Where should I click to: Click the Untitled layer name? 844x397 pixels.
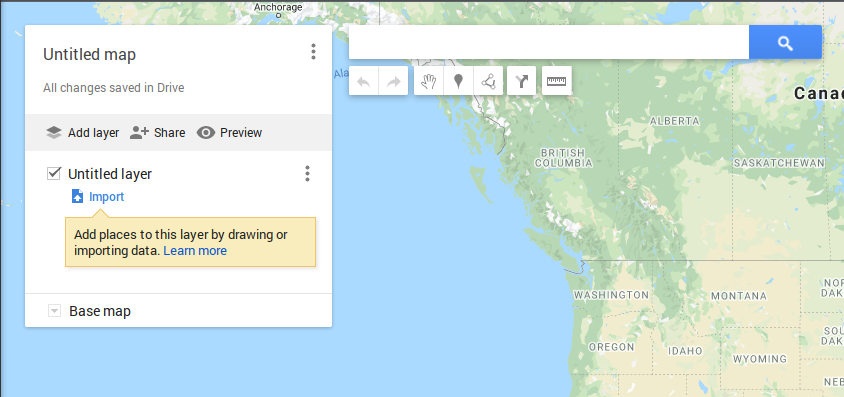tap(110, 174)
